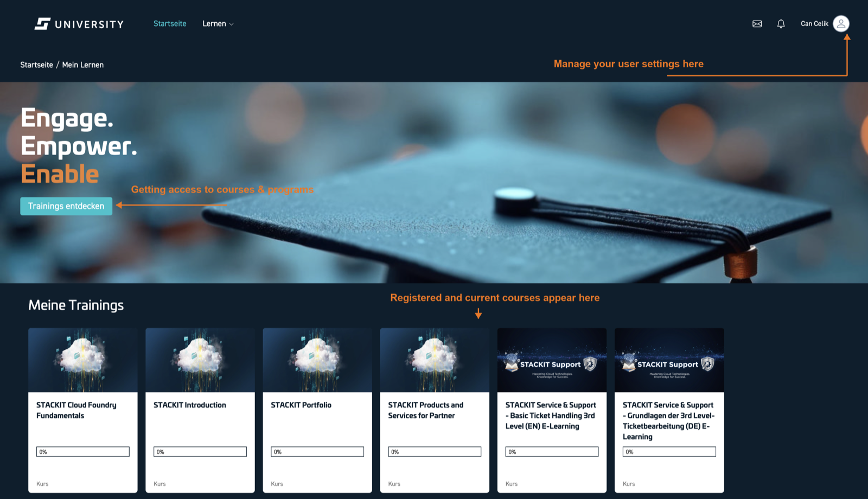This screenshot has width=868, height=499.
Task: Click progress bar of Ticketbearbeitung (DE) course
Action: [669, 452]
